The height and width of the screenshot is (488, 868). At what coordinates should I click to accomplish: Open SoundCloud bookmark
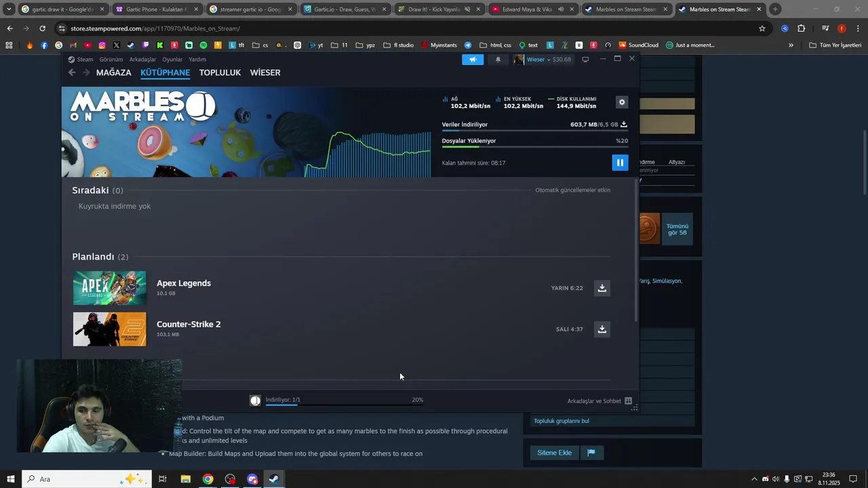pyautogui.click(x=638, y=45)
